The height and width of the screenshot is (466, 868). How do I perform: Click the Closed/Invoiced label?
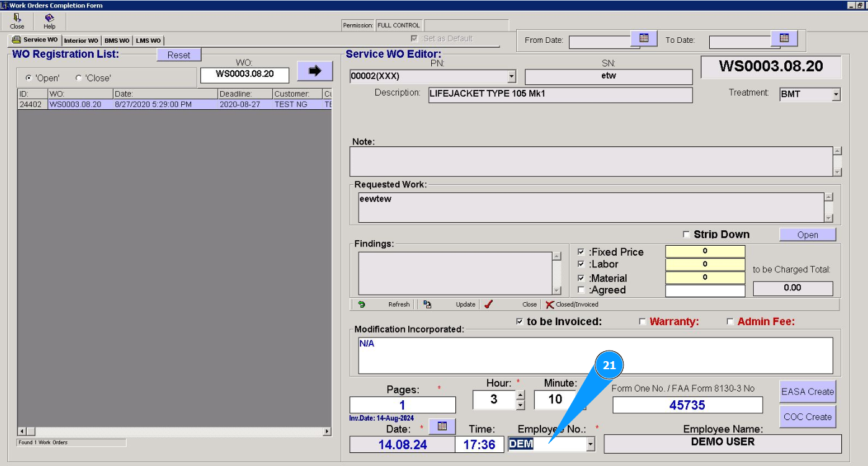click(577, 305)
